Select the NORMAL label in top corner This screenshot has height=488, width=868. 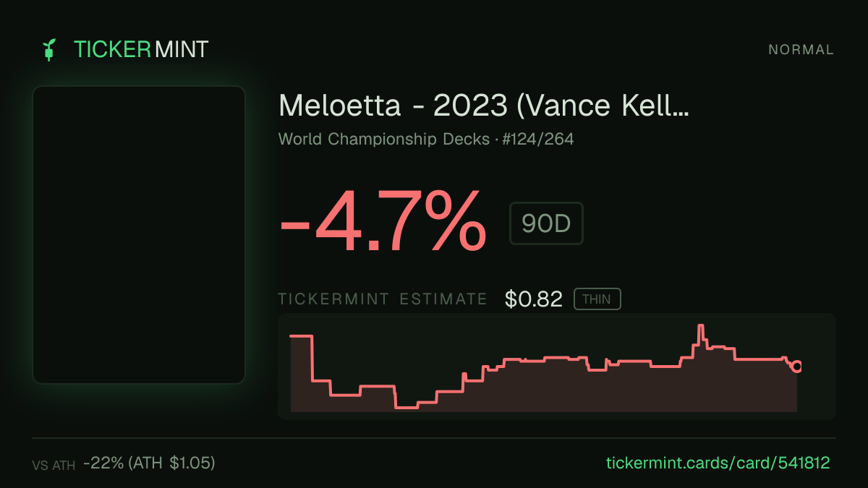click(x=801, y=50)
